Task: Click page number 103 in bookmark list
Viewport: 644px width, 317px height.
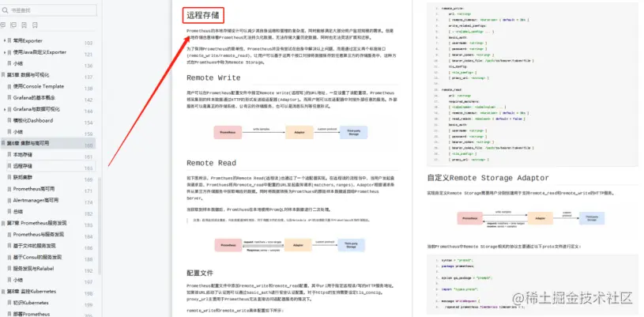Action: (89, 43)
